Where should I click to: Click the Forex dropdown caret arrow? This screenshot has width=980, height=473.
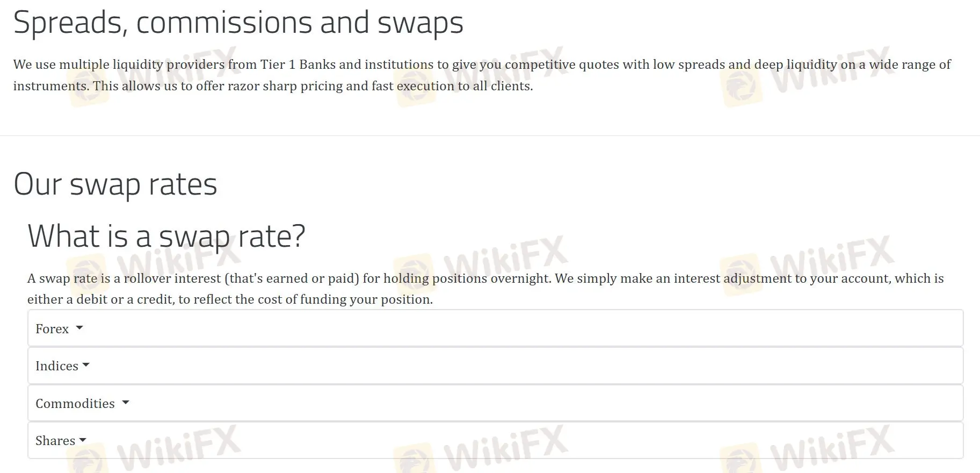79,327
